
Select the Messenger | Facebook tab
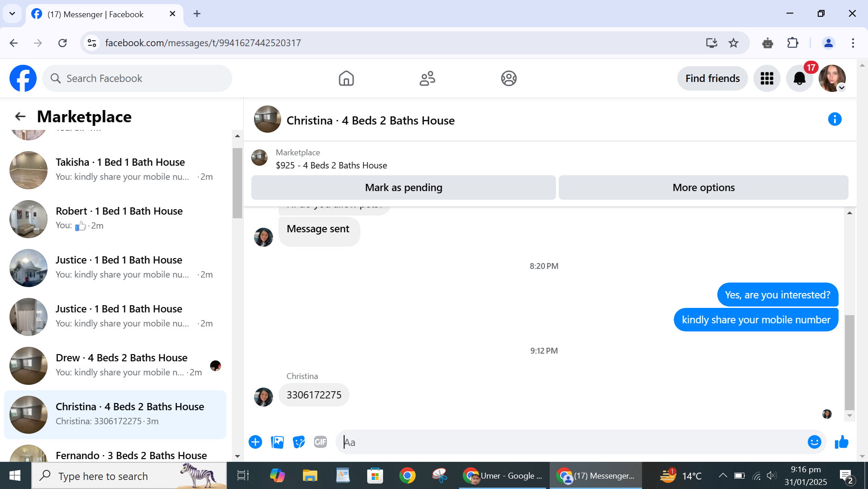tap(104, 14)
